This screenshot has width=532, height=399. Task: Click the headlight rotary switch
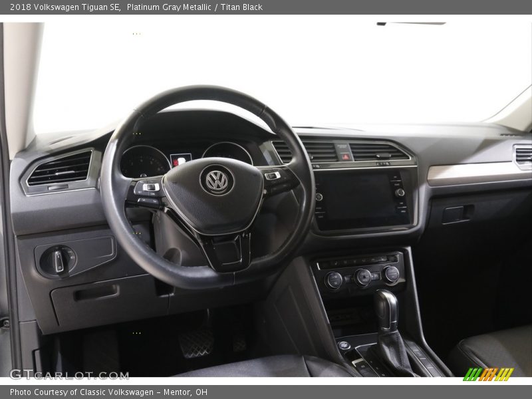59,261
